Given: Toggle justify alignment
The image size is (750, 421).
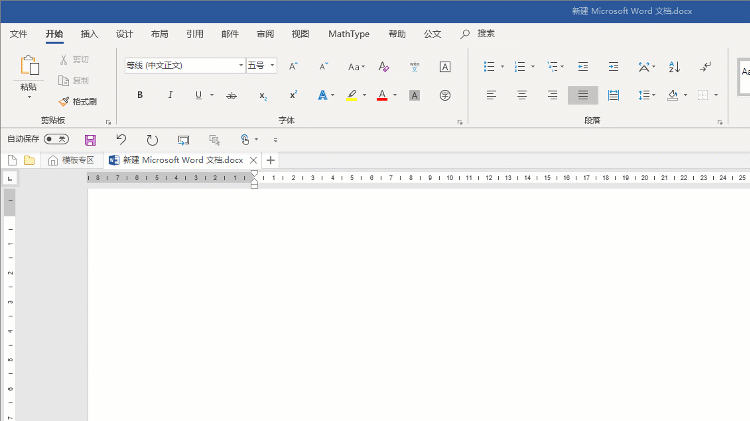Looking at the screenshot, I should (x=583, y=95).
